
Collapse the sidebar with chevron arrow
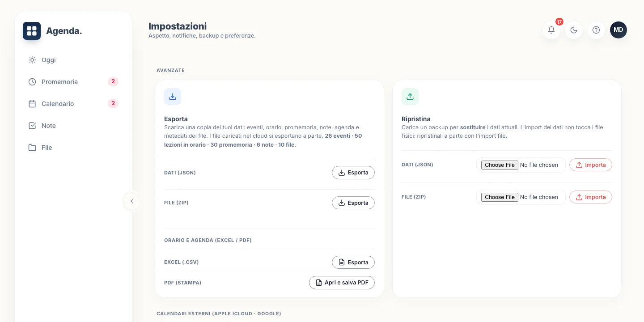tap(132, 201)
